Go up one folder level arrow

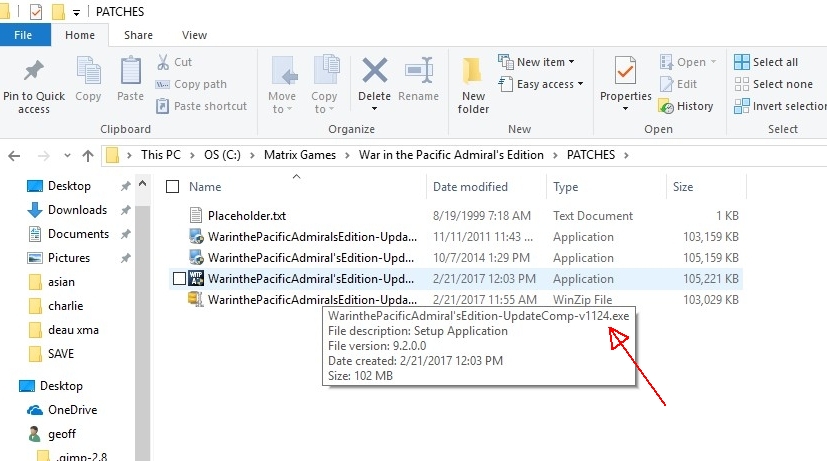point(88,156)
